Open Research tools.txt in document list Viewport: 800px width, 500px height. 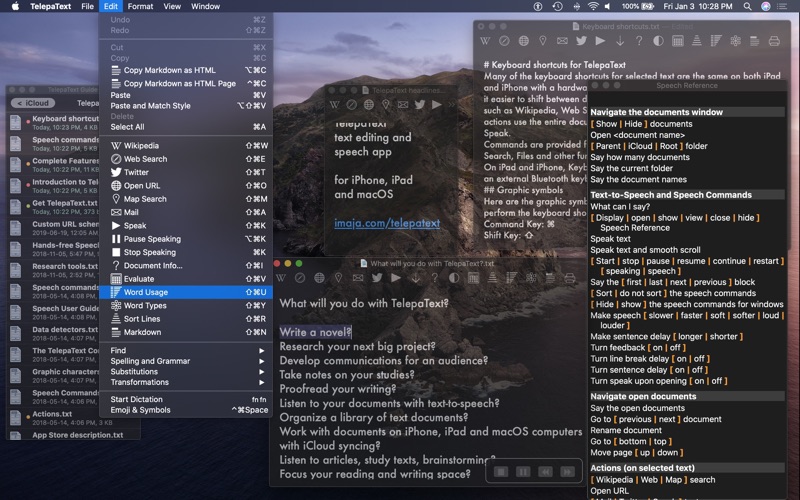click(54, 270)
